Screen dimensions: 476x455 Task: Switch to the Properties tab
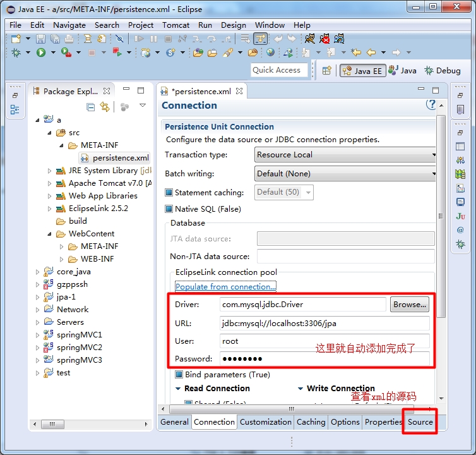click(383, 422)
